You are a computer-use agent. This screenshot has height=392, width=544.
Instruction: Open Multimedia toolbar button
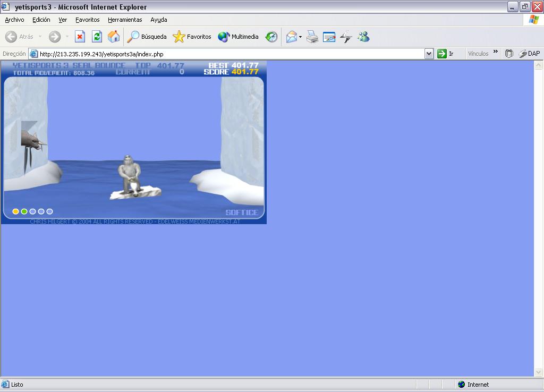point(238,37)
